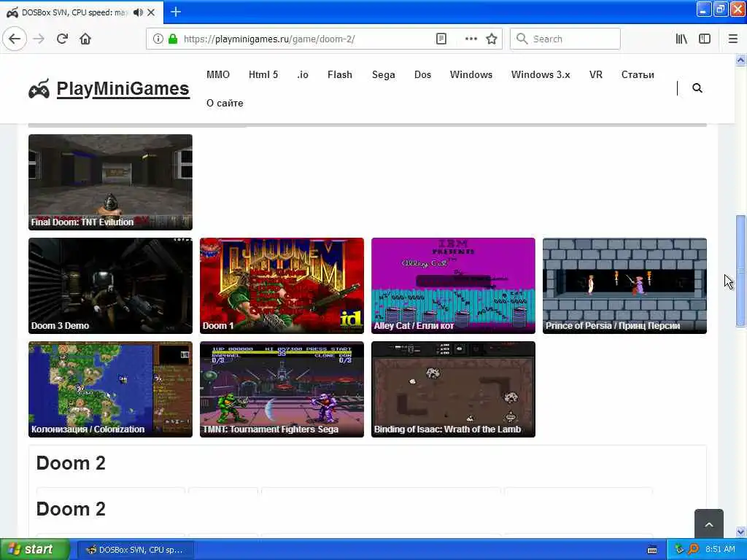747x560 pixels.
Task: Open Binding of Isaac thumbnail
Action: [x=454, y=389]
